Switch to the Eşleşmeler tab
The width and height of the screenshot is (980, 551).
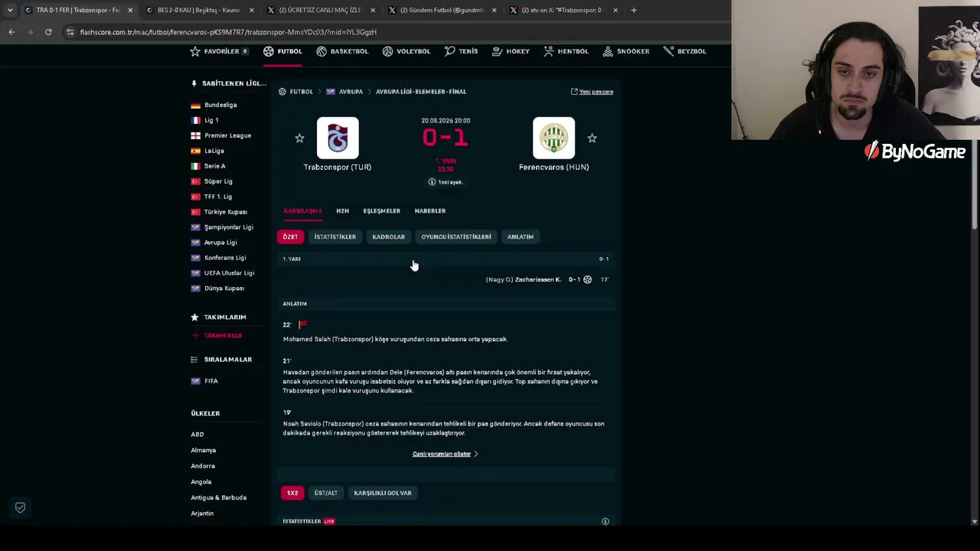point(381,211)
